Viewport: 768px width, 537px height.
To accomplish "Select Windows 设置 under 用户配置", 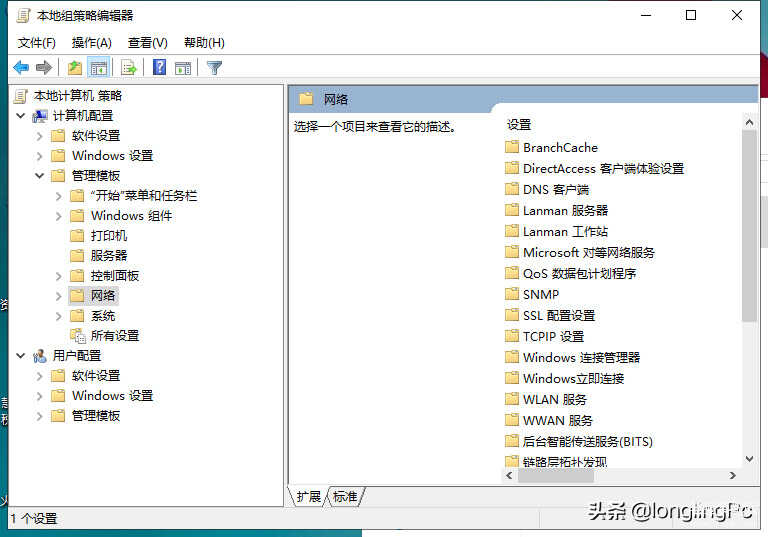I will pos(113,396).
